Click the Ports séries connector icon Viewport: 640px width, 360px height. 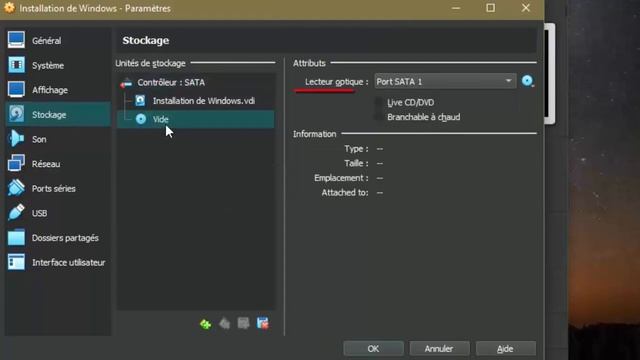click(16, 188)
